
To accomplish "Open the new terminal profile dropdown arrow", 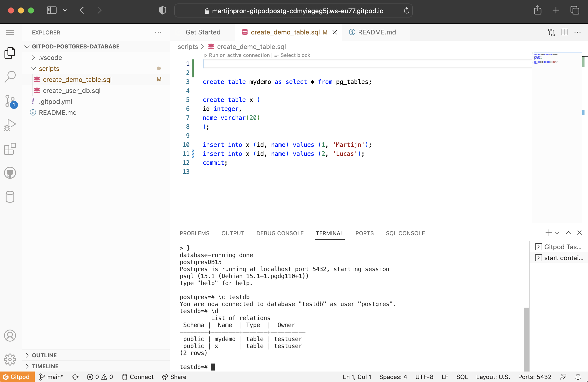I will pos(557,233).
